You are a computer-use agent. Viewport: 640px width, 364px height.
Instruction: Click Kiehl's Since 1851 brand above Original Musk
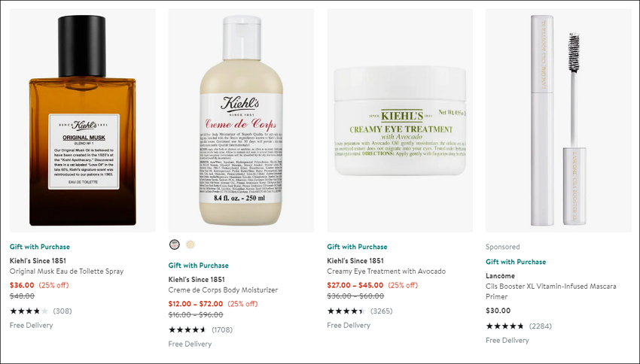tap(38, 261)
